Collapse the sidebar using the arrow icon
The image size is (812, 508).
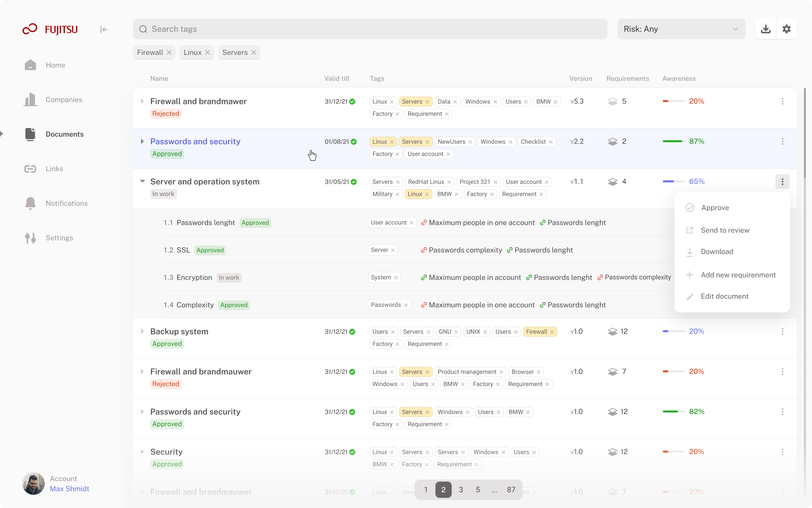pos(104,29)
